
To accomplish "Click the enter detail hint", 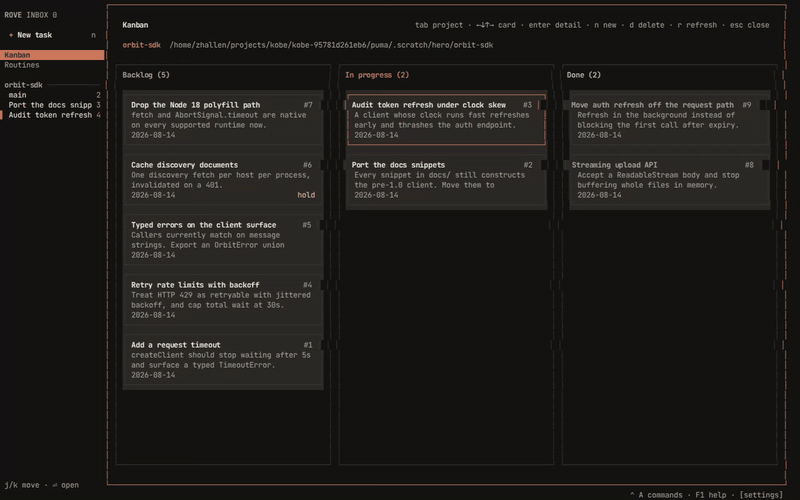I will point(555,25).
